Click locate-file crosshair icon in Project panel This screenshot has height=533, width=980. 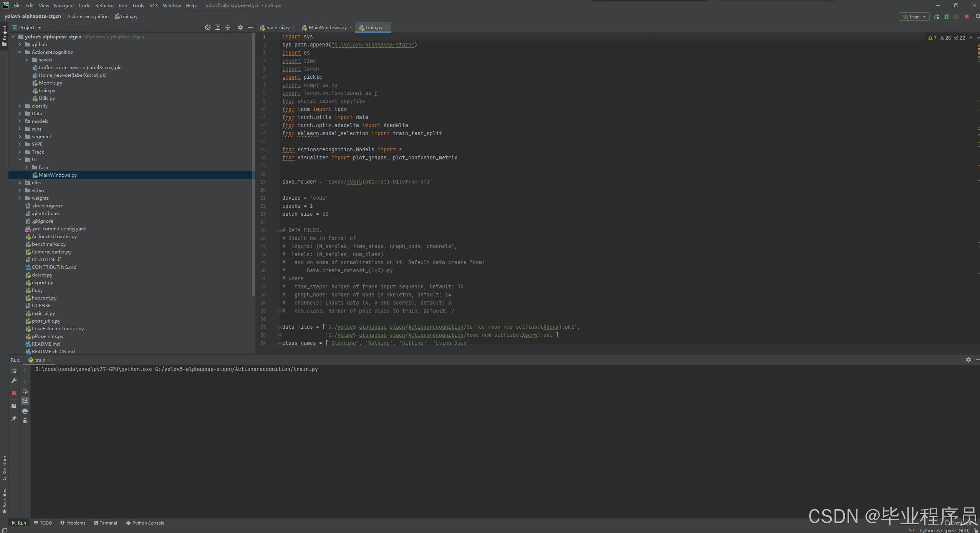coord(208,28)
